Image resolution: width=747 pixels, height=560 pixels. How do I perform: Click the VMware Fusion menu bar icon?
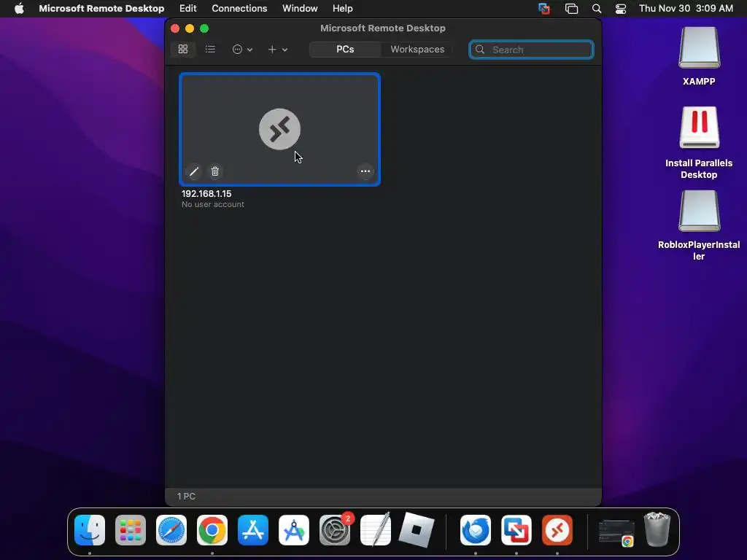544,8
